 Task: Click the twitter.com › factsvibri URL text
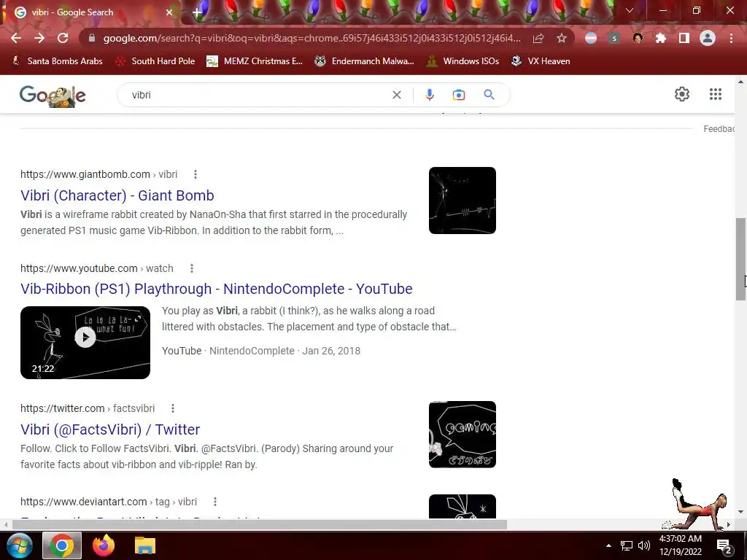(88, 408)
